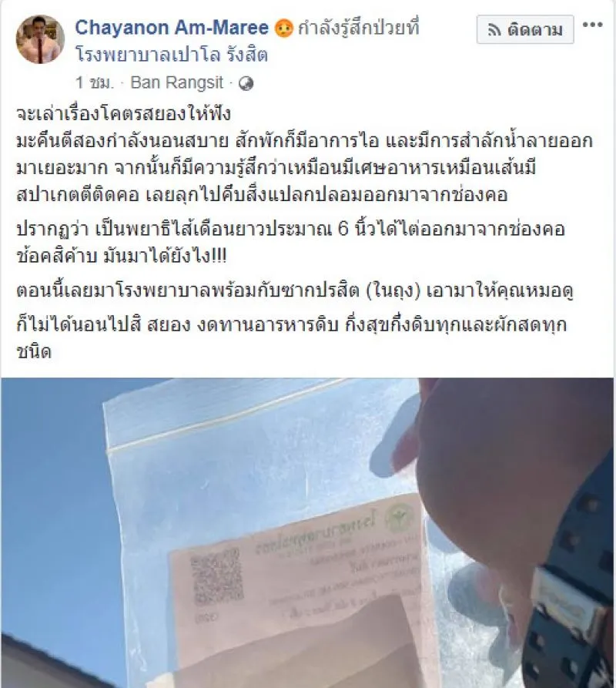Open the Ban Rangsit location tag
Viewport: 616px width, 688px height.
(x=177, y=82)
